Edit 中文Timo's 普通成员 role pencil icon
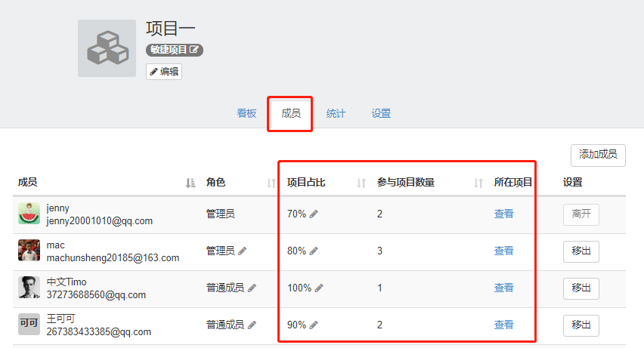 click(252, 288)
